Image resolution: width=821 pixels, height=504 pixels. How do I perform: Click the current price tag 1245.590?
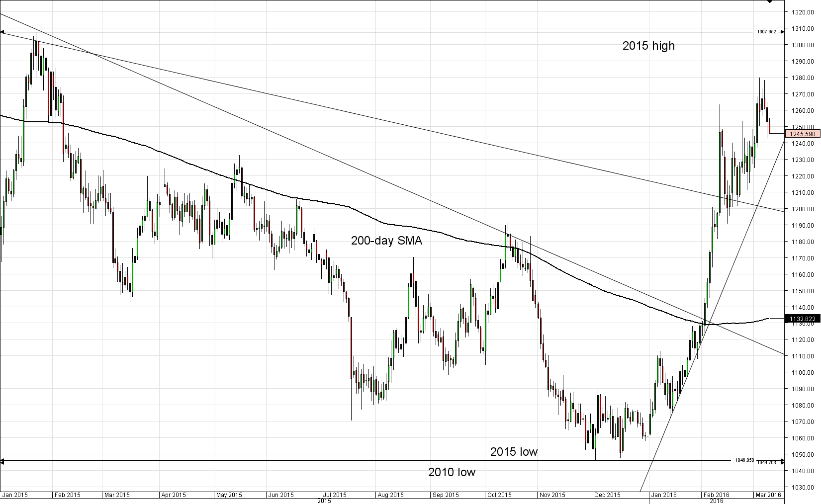click(803, 134)
